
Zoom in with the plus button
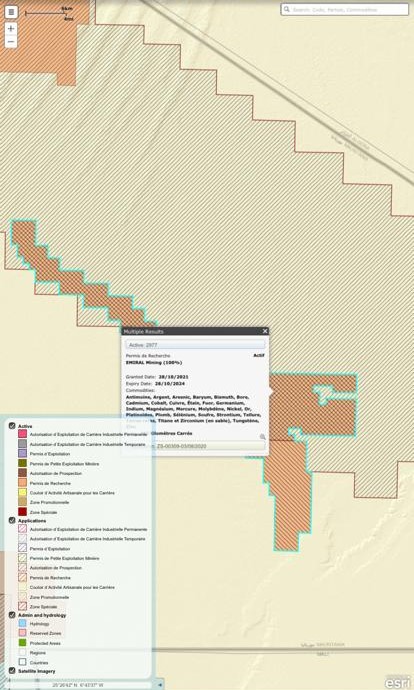[11, 29]
